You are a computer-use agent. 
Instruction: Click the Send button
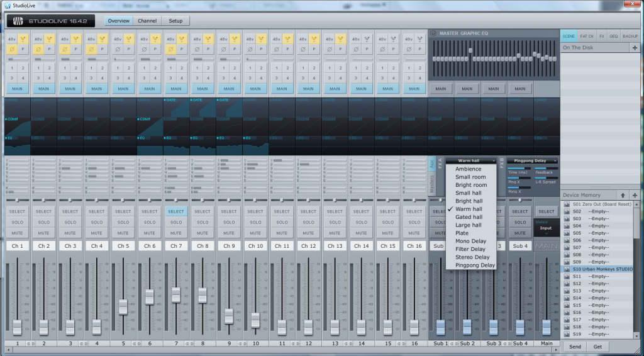pyautogui.click(x=575, y=347)
